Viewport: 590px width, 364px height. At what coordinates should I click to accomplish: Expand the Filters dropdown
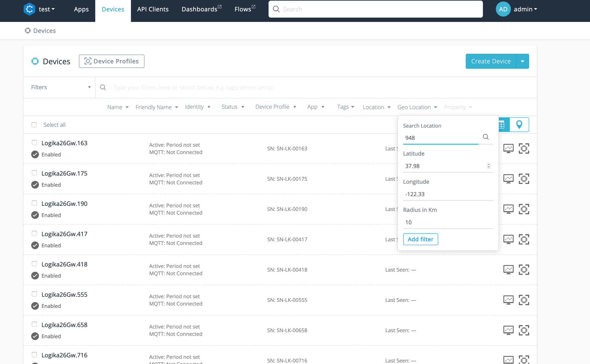(x=61, y=87)
